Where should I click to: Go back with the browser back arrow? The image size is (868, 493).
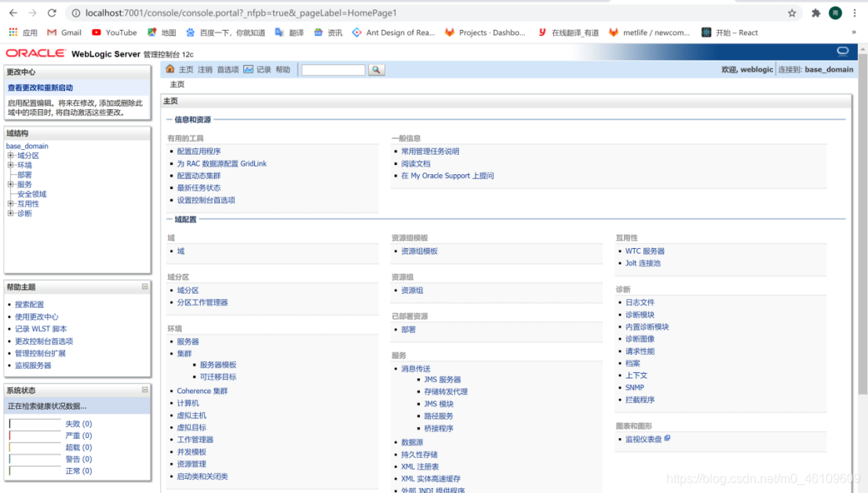coord(13,13)
